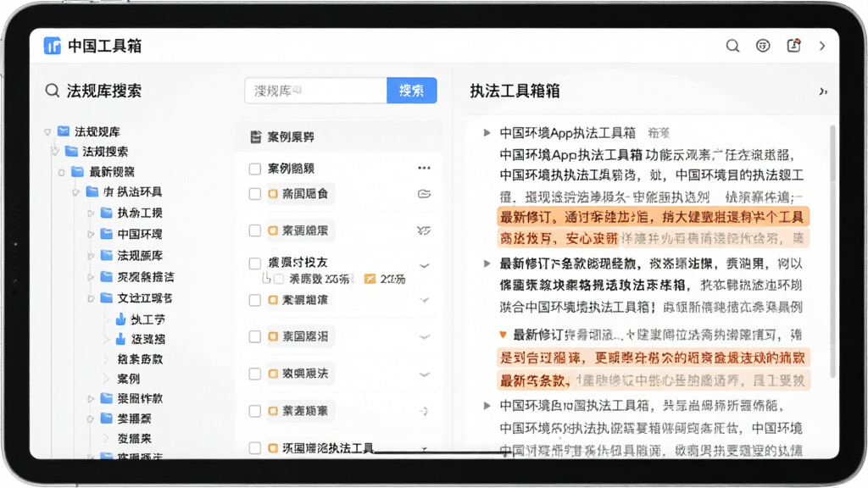868x488 pixels.
Task: Click the orange chart icon beside 2忑疡
Action: 370,279
